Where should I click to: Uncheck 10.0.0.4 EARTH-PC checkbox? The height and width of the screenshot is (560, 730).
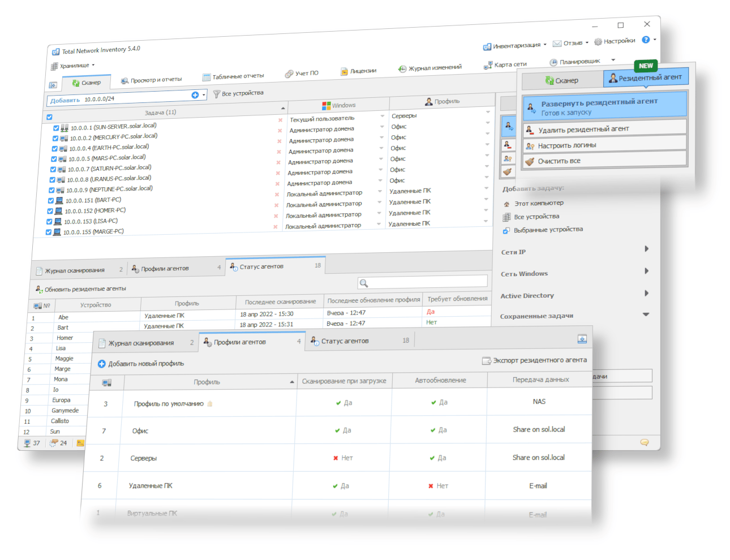pyautogui.click(x=55, y=149)
